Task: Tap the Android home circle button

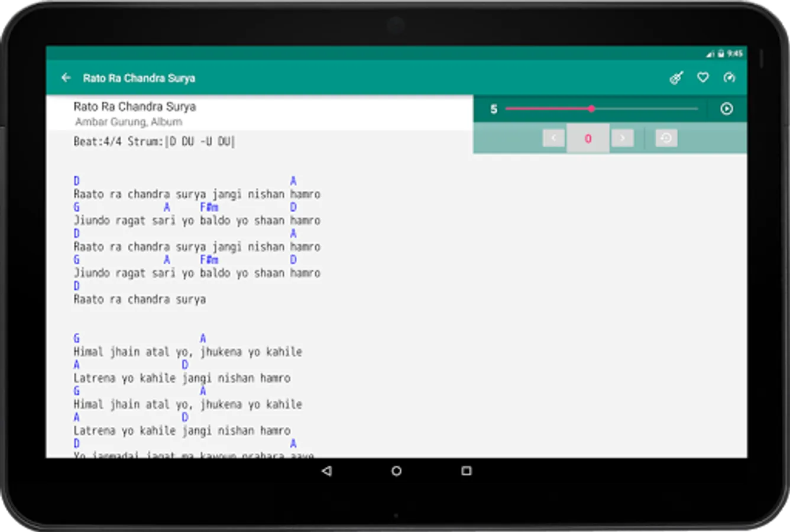Action: pyautogui.click(x=396, y=471)
